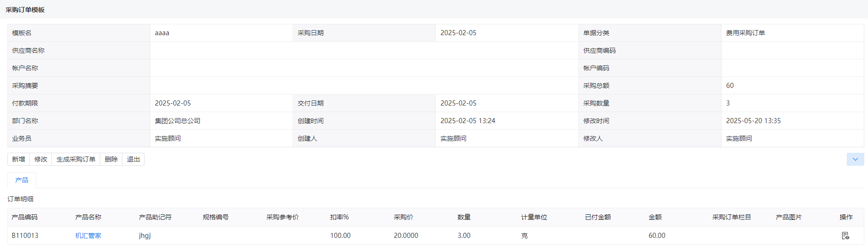Click the 3.00 quantity cell
Screen dimensions: 868x249
[464, 236]
